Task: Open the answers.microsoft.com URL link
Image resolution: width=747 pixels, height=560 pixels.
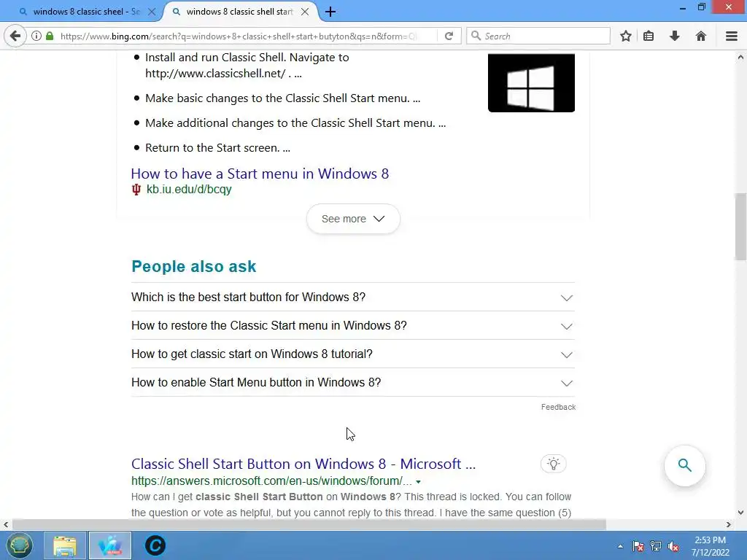Action: (x=271, y=481)
